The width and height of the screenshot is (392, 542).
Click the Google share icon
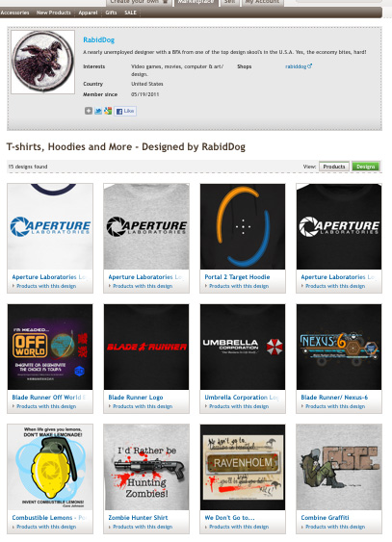(108, 111)
